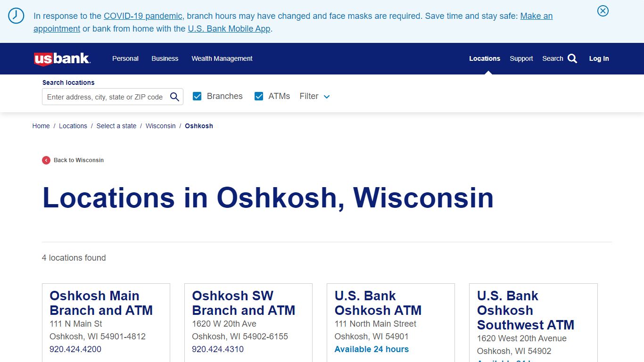Image resolution: width=644 pixels, height=362 pixels.
Task: Open the Personal menu
Action: tap(125, 58)
